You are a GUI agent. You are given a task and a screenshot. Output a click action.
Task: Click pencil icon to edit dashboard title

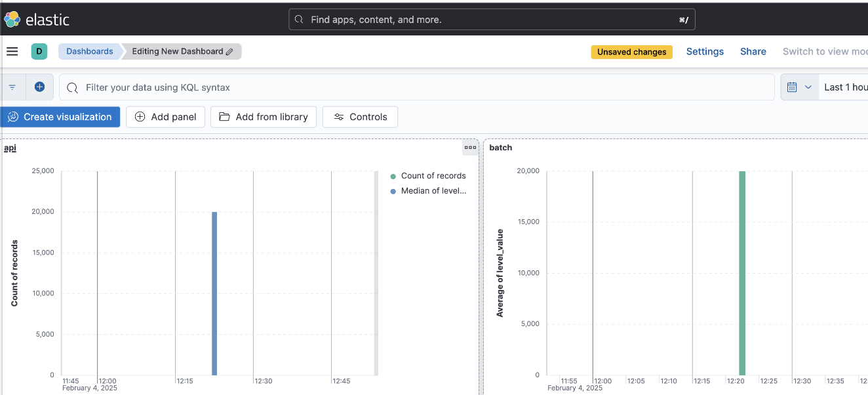click(229, 52)
